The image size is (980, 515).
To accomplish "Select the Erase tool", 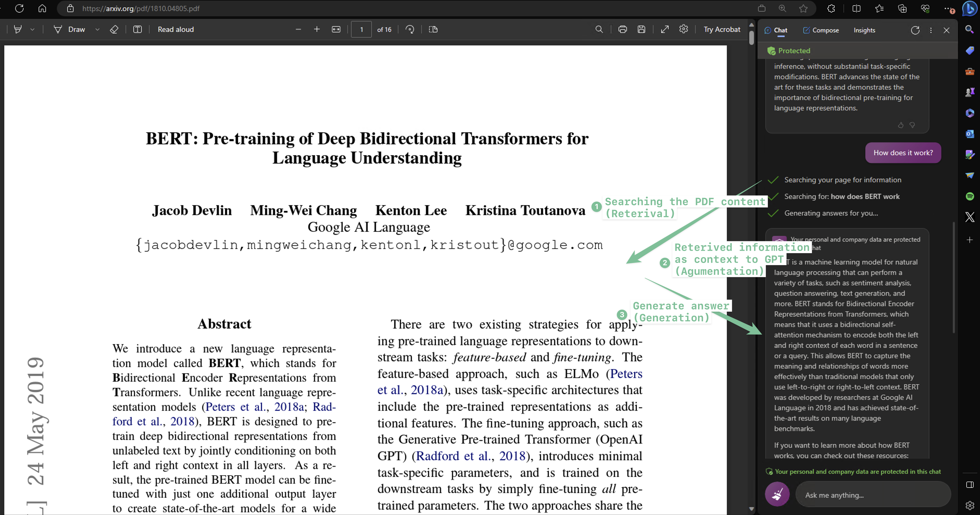I will point(114,29).
